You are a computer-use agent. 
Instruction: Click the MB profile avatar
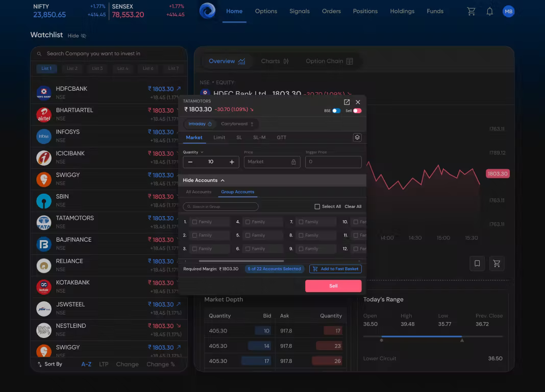(x=508, y=11)
